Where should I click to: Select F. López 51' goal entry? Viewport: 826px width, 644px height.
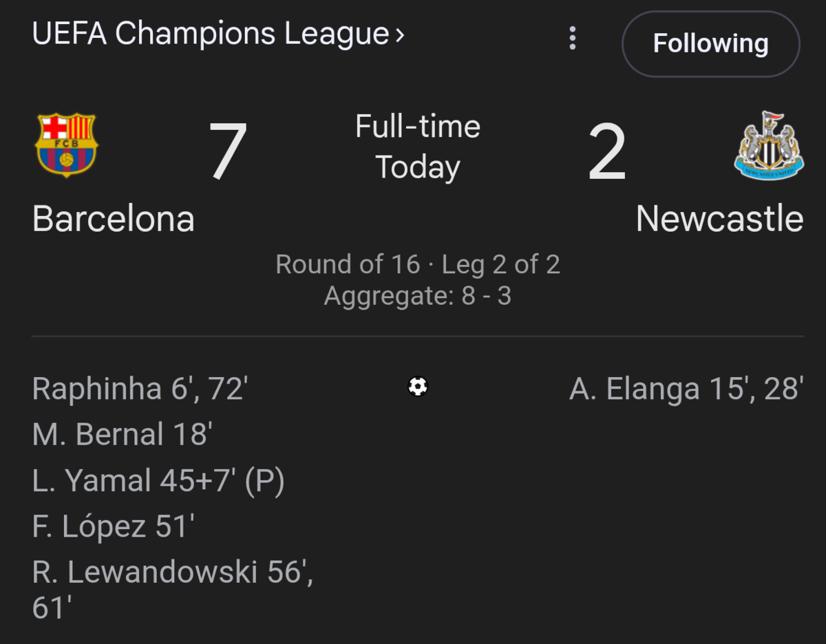[x=113, y=526]
